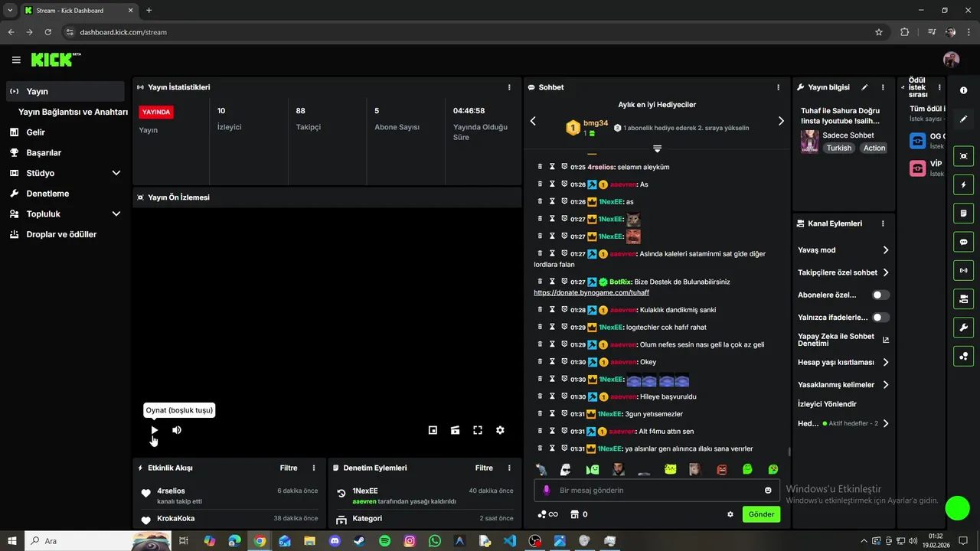Image resolution: width=980 pixels, height=551 pixels.
Task: Play the stream preview
Action: pyautogui.click(x=154, y=430)
